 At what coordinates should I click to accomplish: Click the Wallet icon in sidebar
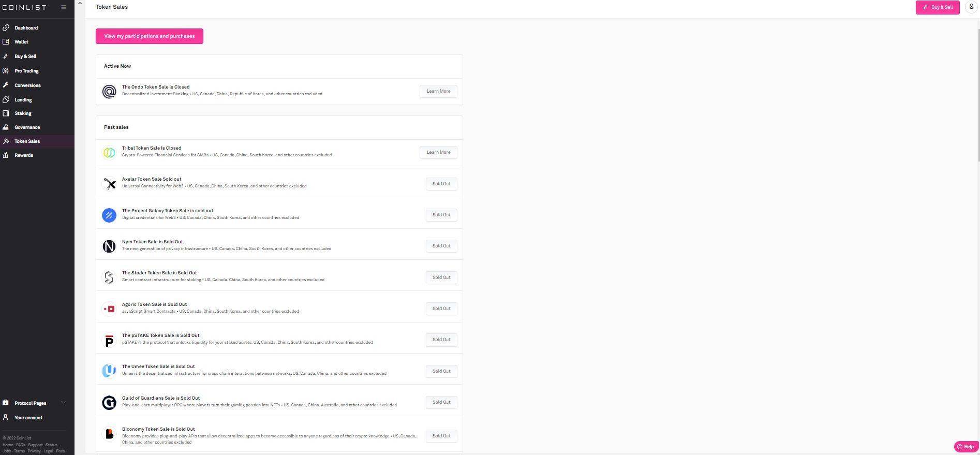[6, 42]
